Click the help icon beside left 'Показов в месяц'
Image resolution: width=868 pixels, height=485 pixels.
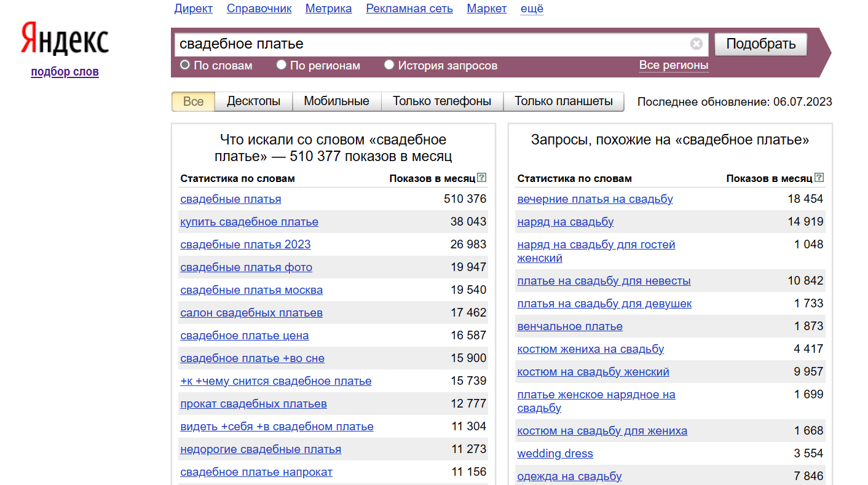coord(482,178)
